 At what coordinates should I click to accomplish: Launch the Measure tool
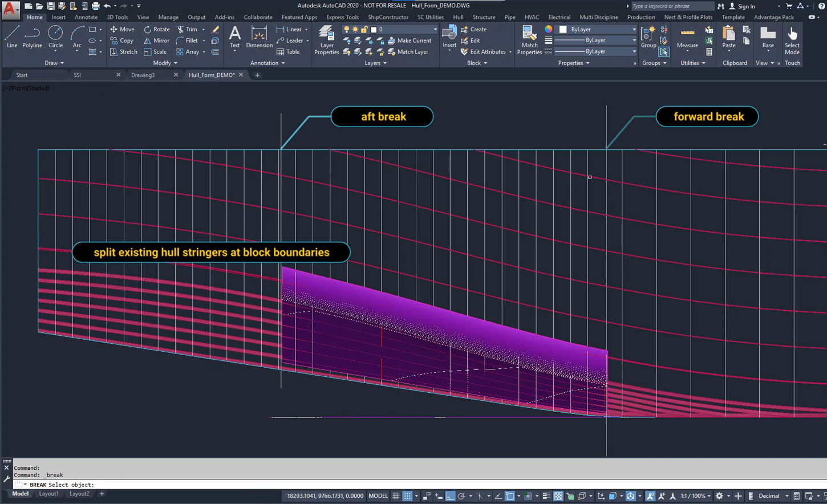click(687, 39)
